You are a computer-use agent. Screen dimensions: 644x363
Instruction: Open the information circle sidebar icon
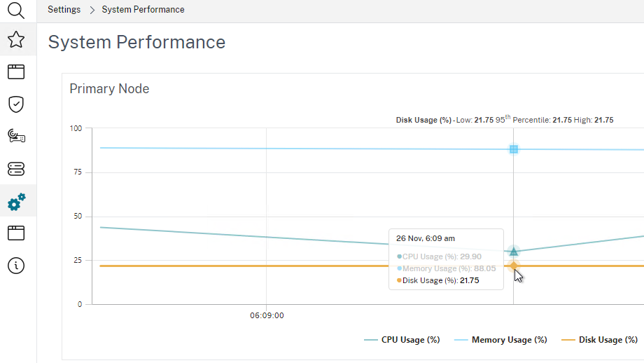point(16,266)
